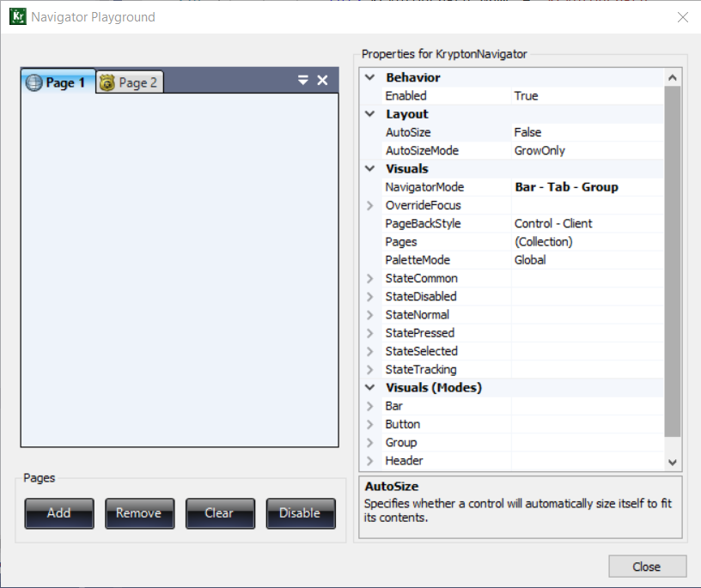Select the NavigatorMode property name
The width and height of the screenshot is (701, 588).
(424, 187)
